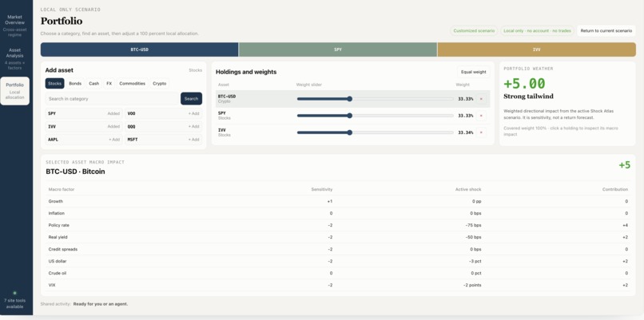The height and width of the screenshot is (320, 644).
Task: Click the VIX macro factor row
Action: point(338,285)
